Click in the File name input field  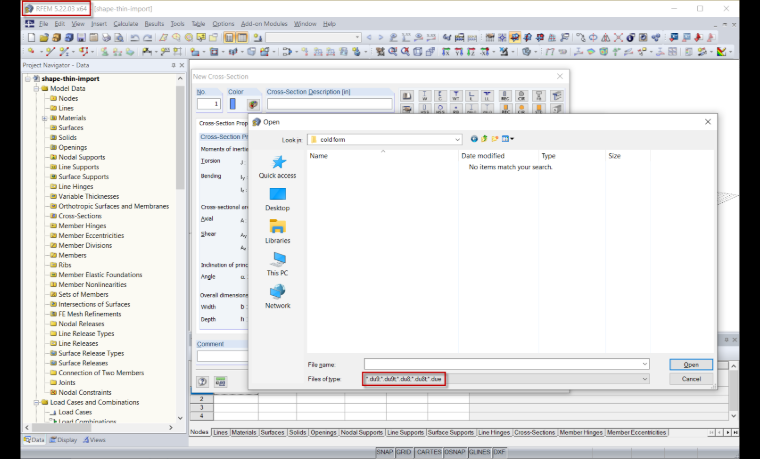tap(502, 364)
